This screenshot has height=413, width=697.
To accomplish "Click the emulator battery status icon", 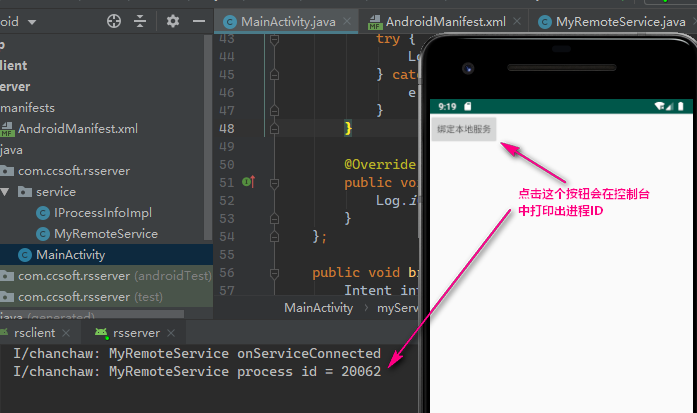I will pyautogui.click(x=681, y=106).
